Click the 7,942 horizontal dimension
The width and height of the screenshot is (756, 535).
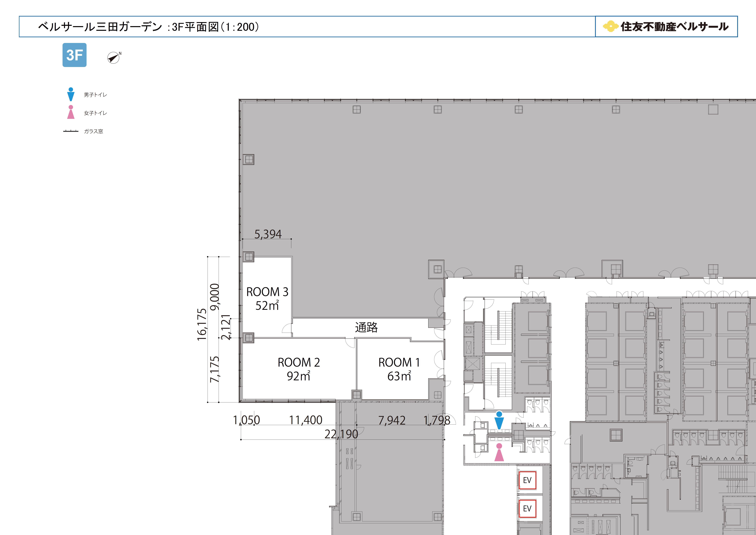[x=392, y=420]
